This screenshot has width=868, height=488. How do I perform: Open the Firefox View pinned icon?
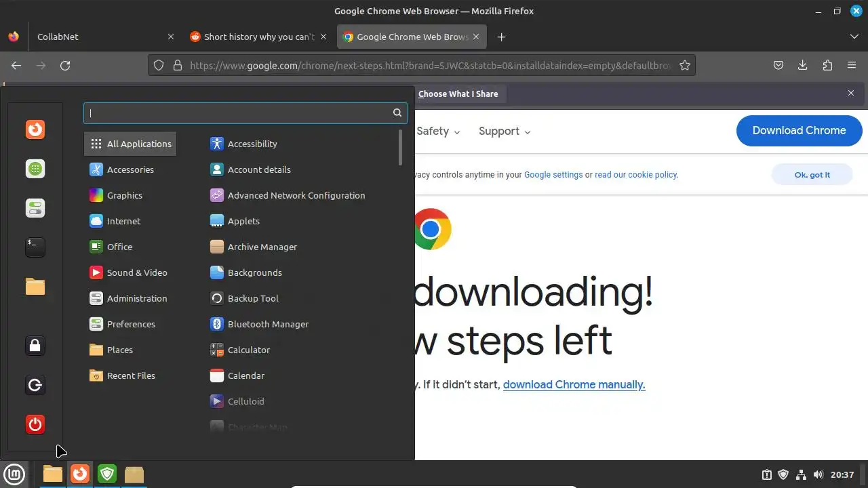tap(14, 37)
